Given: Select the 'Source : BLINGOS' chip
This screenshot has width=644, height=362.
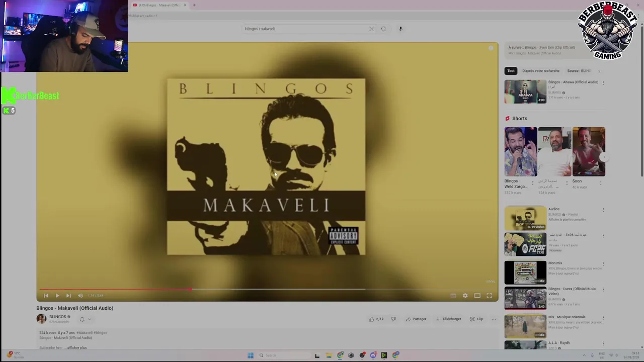Looking at the screenshot, I should click(x=579, y=71).
